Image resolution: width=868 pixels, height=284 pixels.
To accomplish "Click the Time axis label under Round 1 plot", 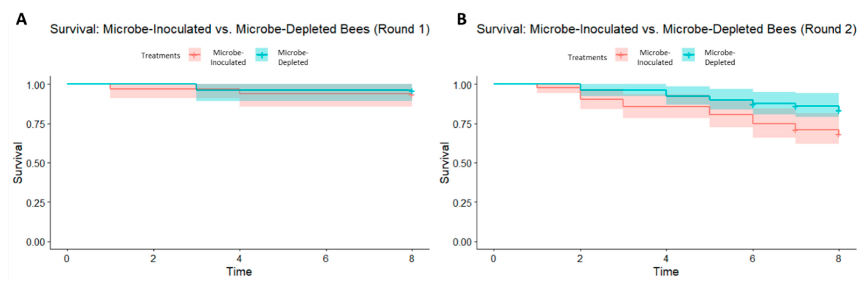I will [x=239, y=272].
